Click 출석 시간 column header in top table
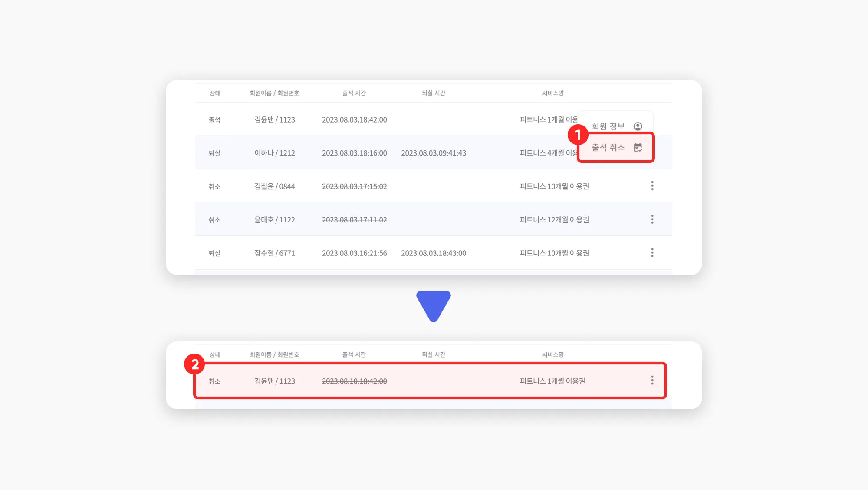This screenshot has width=868, height=490. click(x=354, y=93)
